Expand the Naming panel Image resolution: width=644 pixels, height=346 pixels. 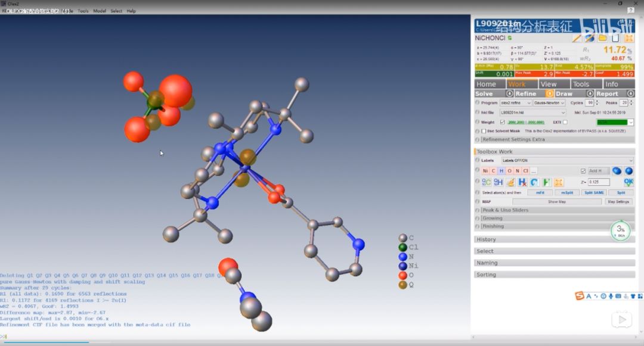555,263
